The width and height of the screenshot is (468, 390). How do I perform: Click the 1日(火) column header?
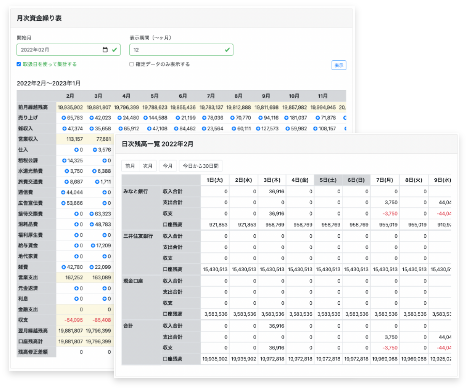pos(215,180)
